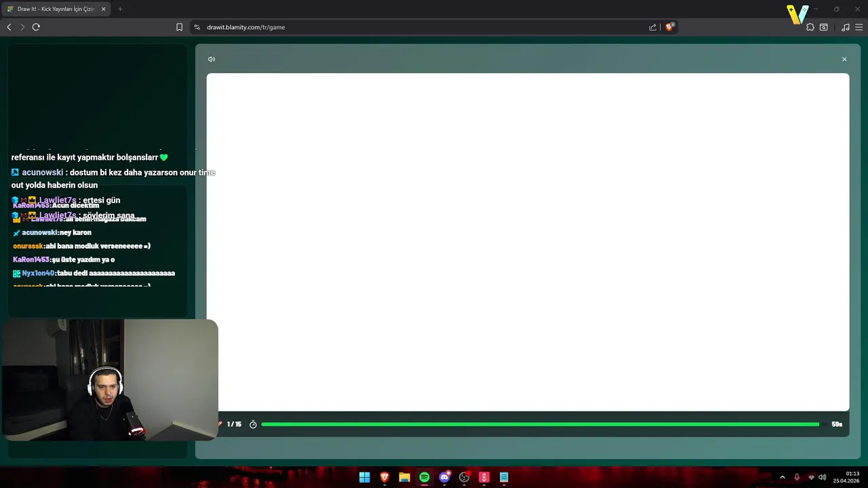Click acunowski's 'dostum bi kez daha' message

(x=113, y=179)
